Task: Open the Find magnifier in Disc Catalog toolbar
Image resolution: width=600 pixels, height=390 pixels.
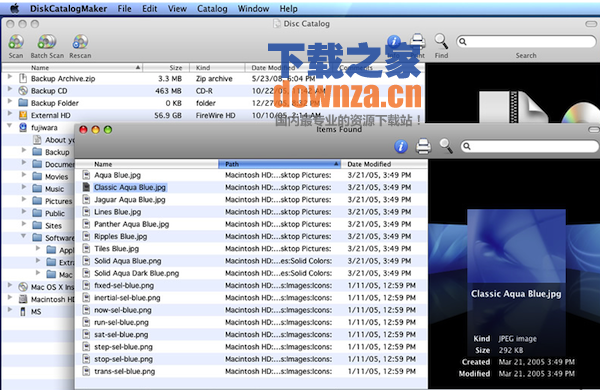Action: (x=441, y=41)
